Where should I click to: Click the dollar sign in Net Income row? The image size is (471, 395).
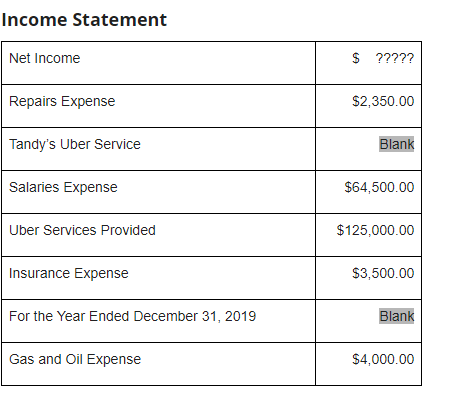[356, 58]
